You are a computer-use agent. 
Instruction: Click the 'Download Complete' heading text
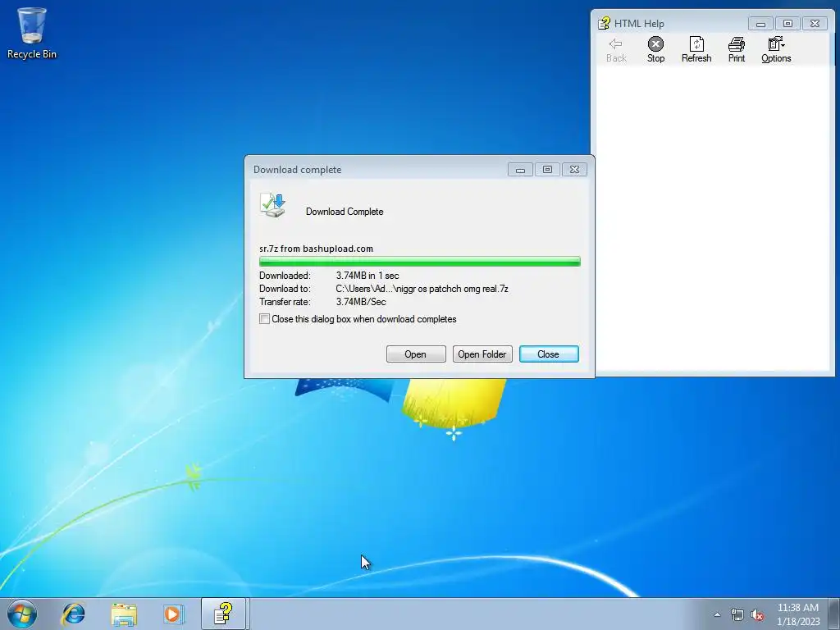[x=345, y=212]
